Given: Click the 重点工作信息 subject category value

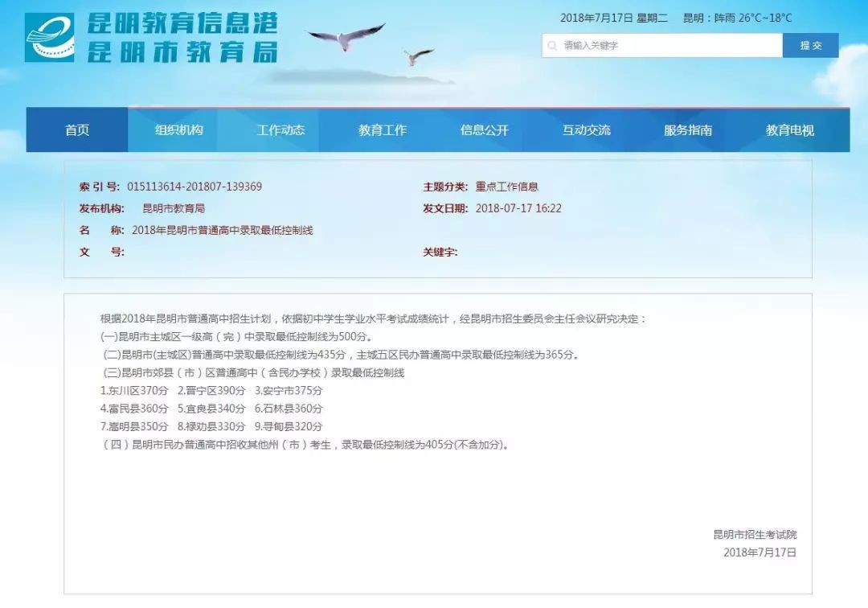Looking at the screenshot, I should coord(506,187).
